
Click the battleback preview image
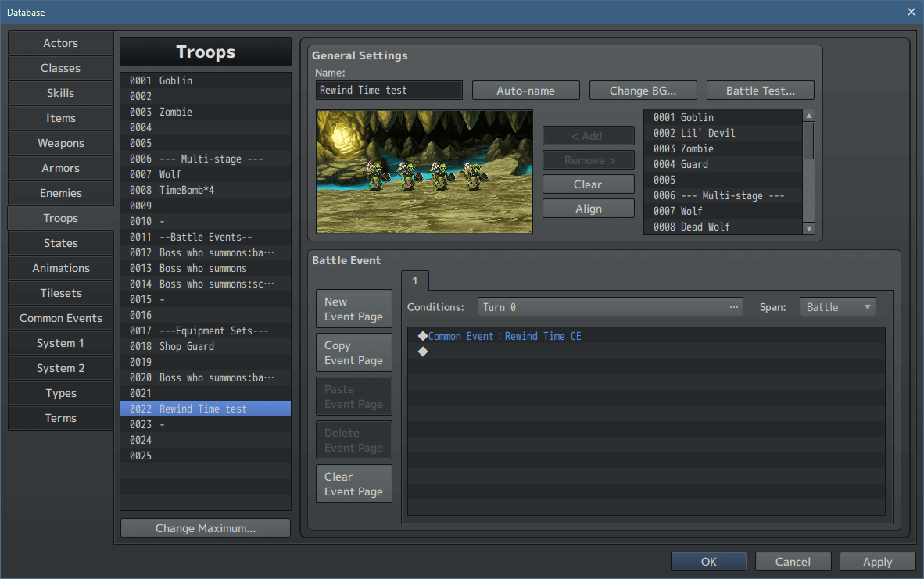(424, 172)
